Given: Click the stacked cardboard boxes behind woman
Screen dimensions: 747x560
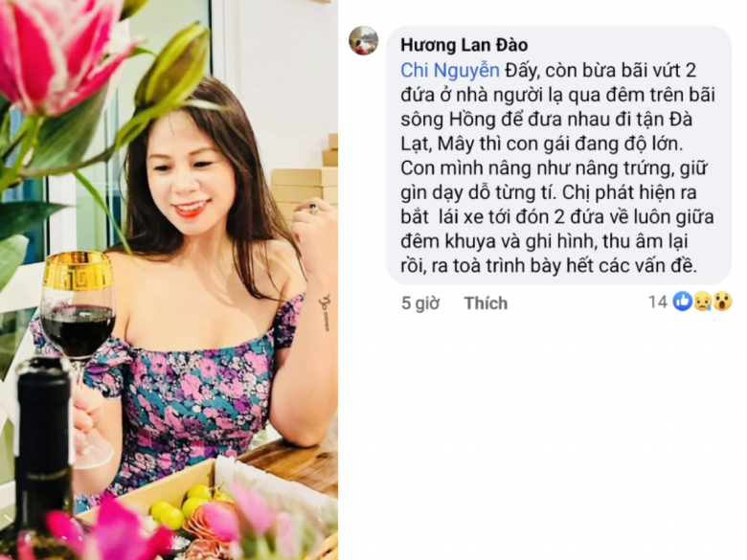Looking at the screenshot, I should point(305,184).
